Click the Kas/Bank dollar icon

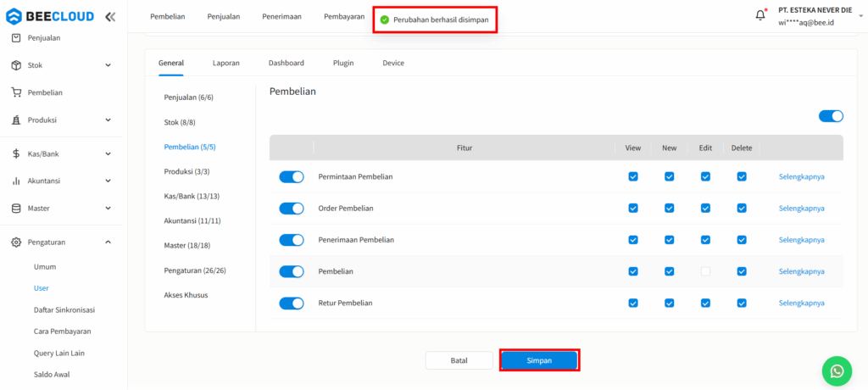[x=16, y=153]
